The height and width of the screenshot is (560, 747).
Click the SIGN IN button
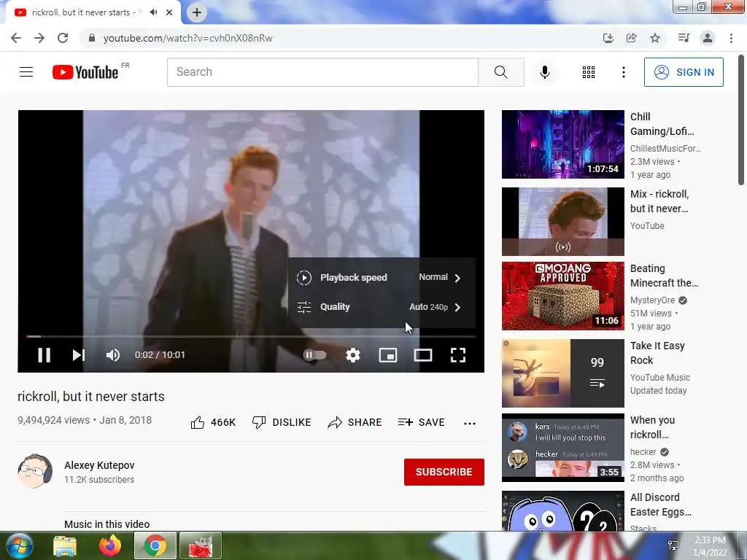pos(684,72)
